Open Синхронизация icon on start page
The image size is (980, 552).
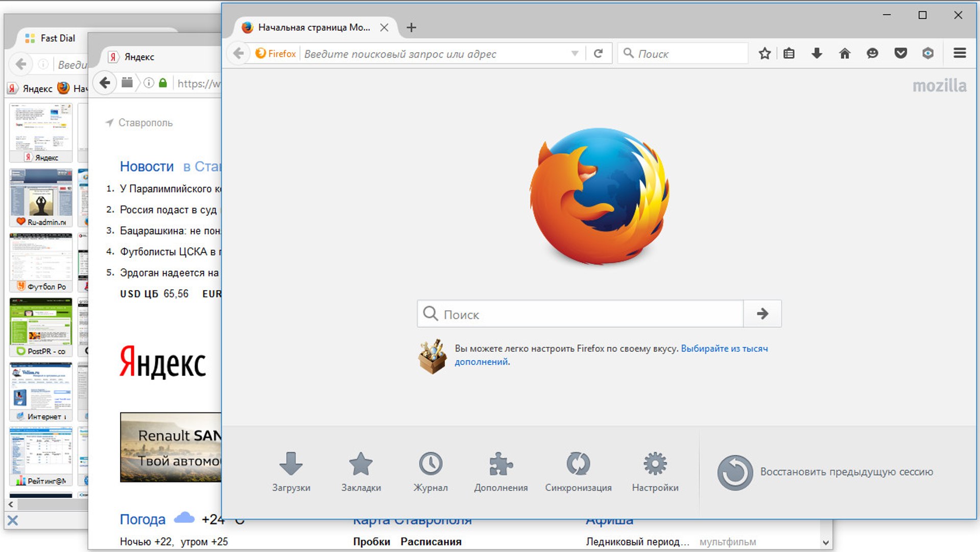click(x=578, y=472)
